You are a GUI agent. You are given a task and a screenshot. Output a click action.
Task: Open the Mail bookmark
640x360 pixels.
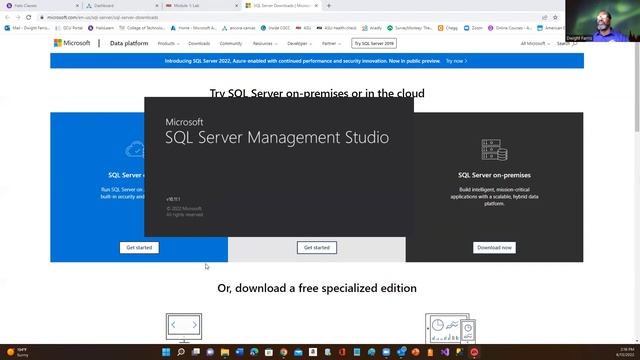(27, 28)
